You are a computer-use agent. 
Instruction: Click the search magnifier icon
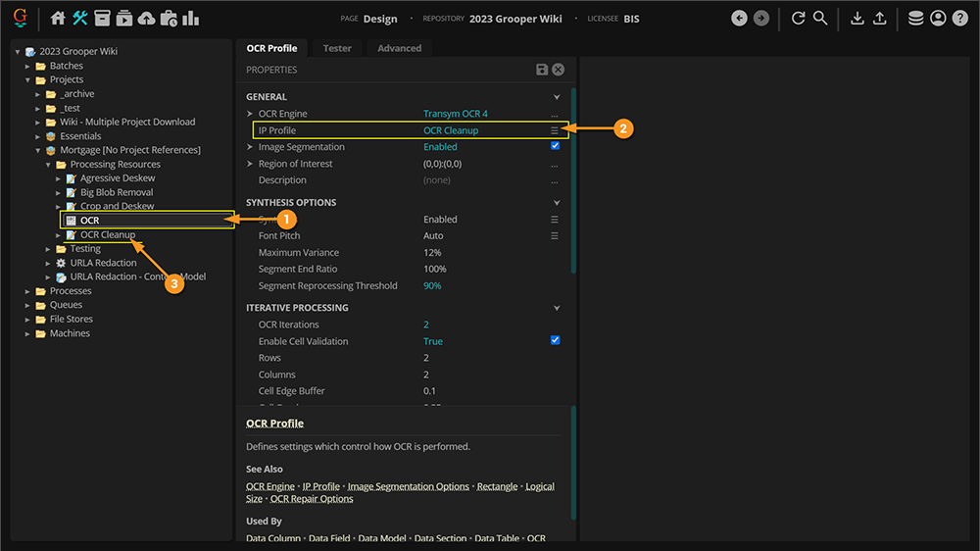(x=820, y=19)
